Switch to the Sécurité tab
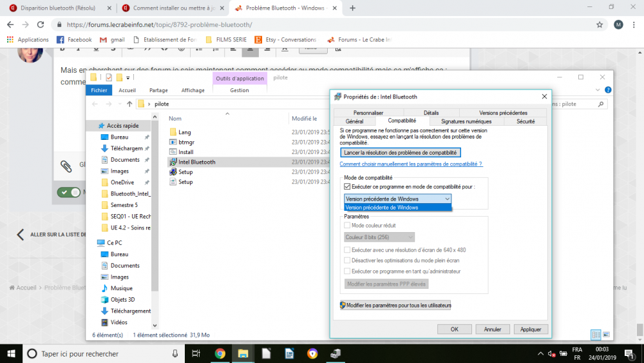Viewport: 644px width, 363px height. pyautogui.click(x=525, y=121)
